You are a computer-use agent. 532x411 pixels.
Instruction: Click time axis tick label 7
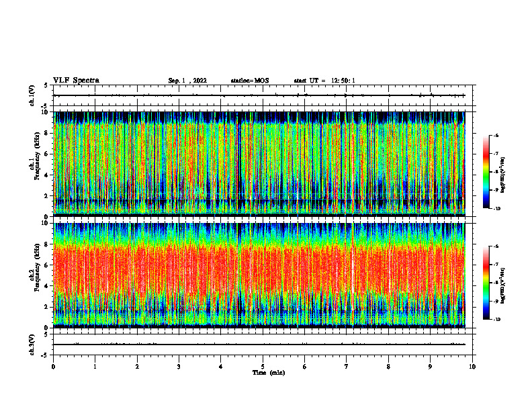[x=347, y=367]
